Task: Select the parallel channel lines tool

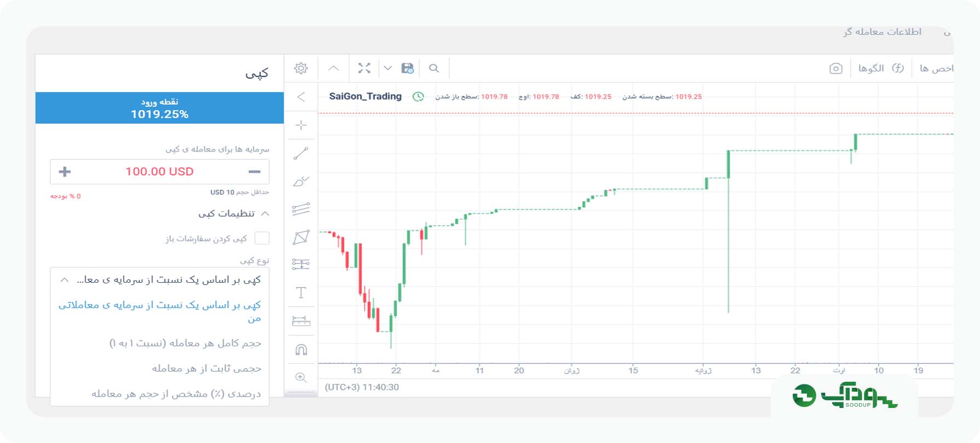Action: point(301,209)
